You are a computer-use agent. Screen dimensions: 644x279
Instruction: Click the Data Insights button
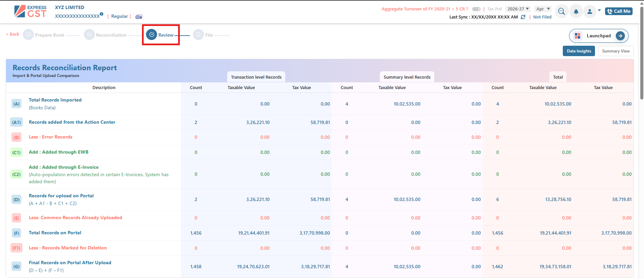(579, 51)
